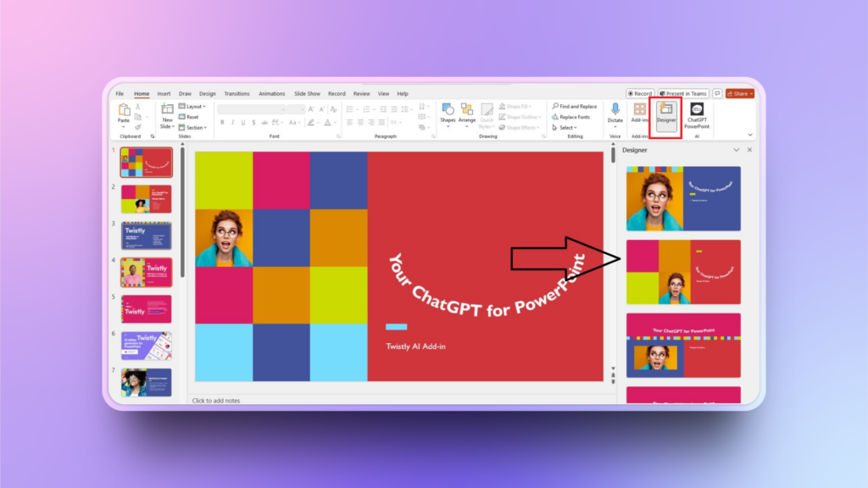Open the Add-ins gallery
868x488 pixels.
pos(639,113)
